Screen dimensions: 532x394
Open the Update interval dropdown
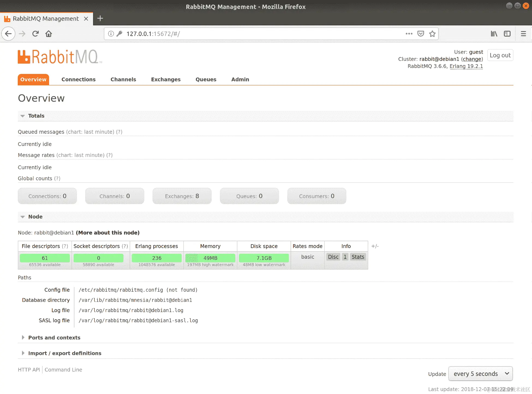tap(480, 374)
